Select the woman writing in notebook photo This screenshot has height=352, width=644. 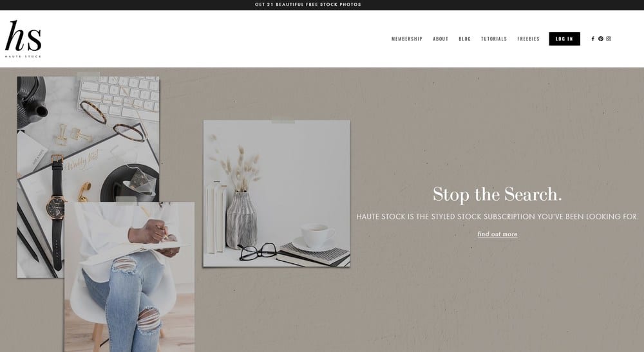tap(129, 277)
